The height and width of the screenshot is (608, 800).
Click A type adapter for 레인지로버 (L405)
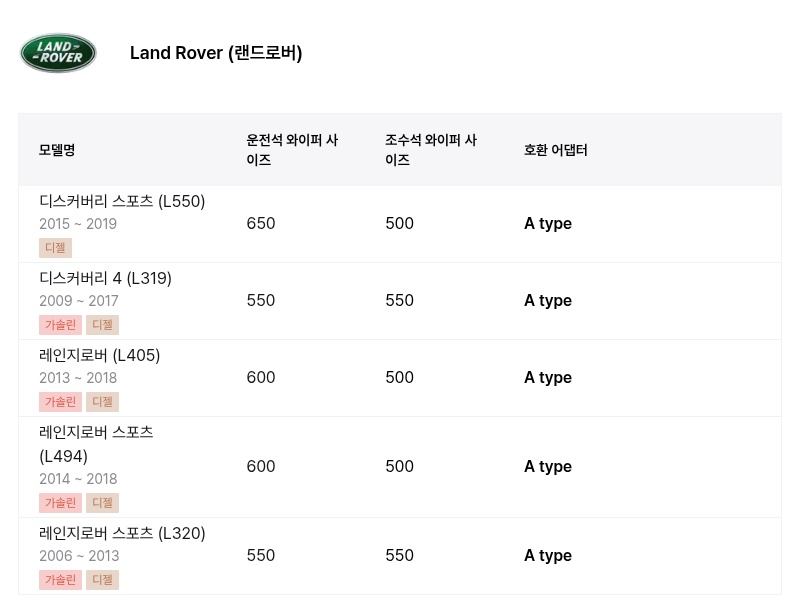548,378
